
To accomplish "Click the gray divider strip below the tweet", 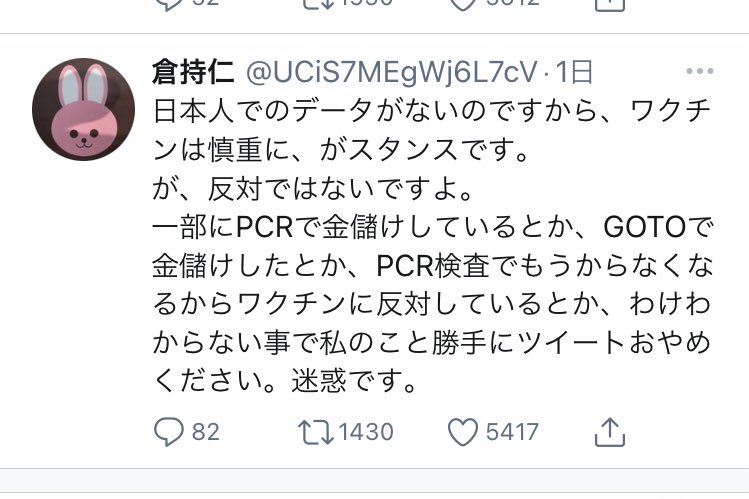I will pyautogui.click(x=374, y=480).
